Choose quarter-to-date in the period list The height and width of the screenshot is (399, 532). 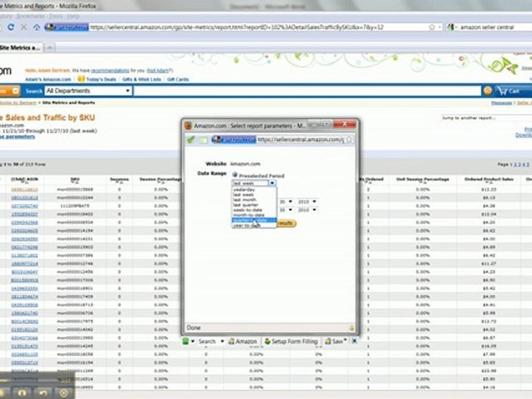coord(254,220)
